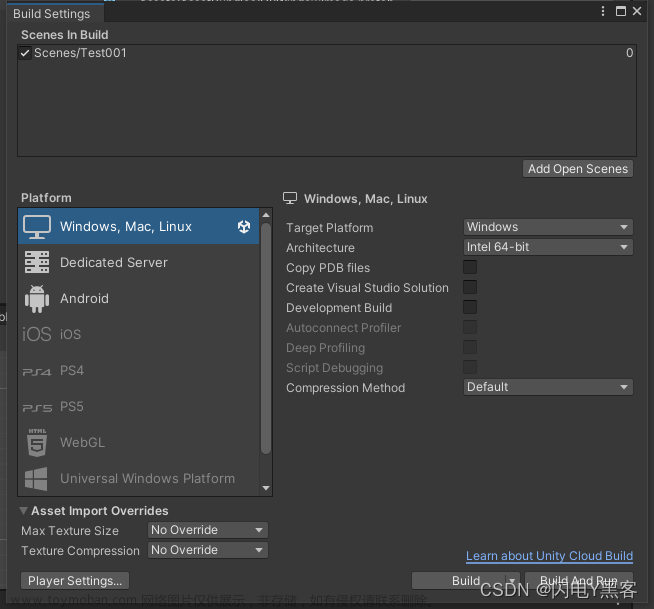Click the Target Platform label
This screenshot has width=654, height=609.
[x=330, y=228]
